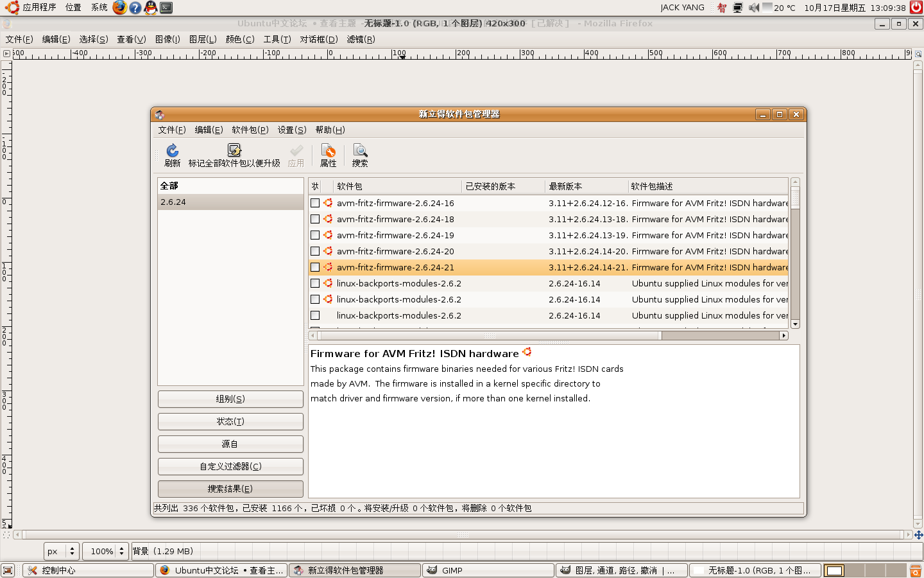Open 应用程序 applications menu in top panel

click(x=39, y=8)
